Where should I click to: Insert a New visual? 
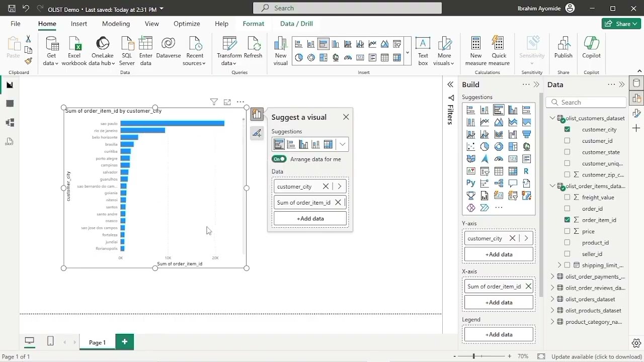280,51
